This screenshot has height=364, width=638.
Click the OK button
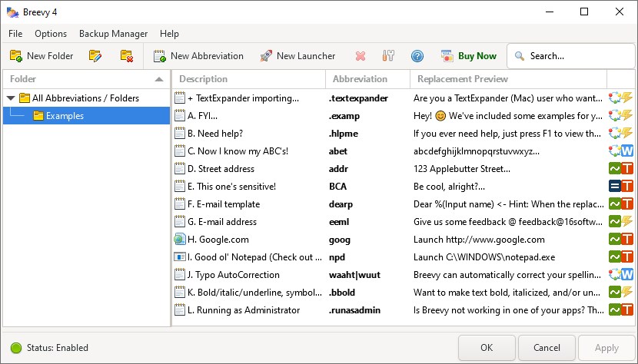tap(487, 348)
